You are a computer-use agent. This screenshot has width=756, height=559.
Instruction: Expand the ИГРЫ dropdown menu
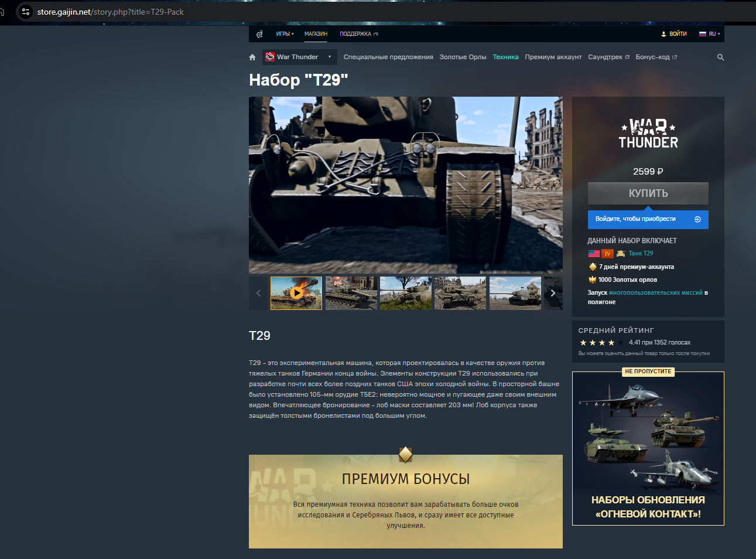[x=285, y=34]
